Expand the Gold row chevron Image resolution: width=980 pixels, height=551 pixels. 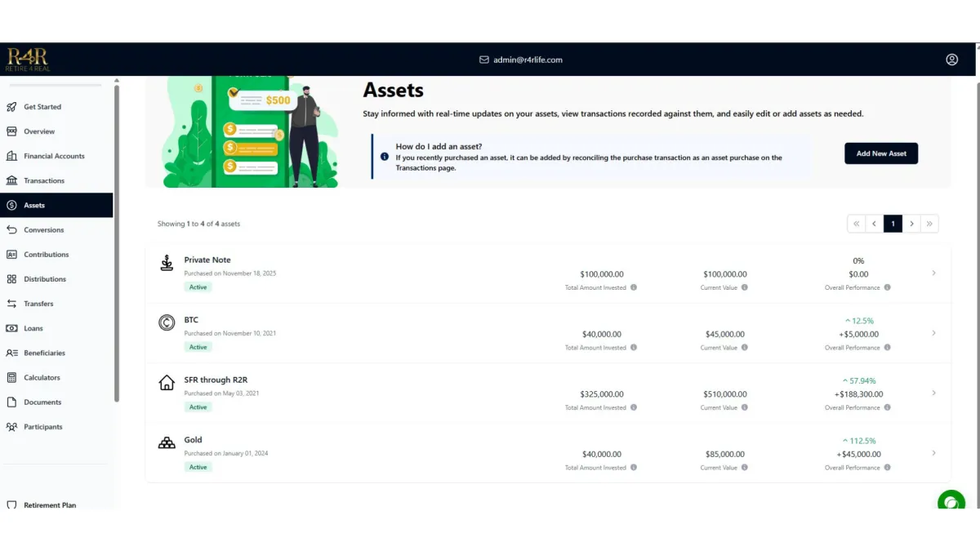933,453
